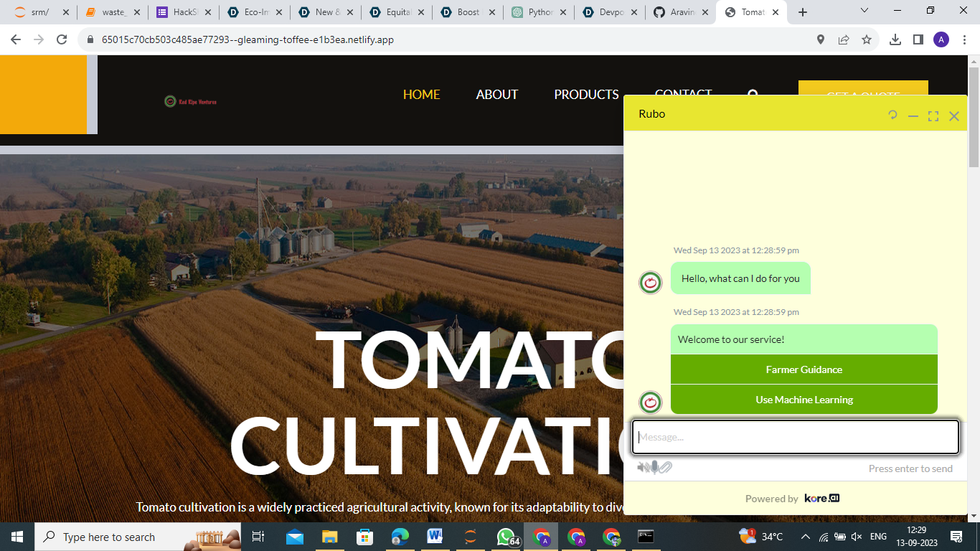Image resolution: width=980 pixels, height=551 pixels.
Task: Switch to the Python tab
Action: pos(537,12)
